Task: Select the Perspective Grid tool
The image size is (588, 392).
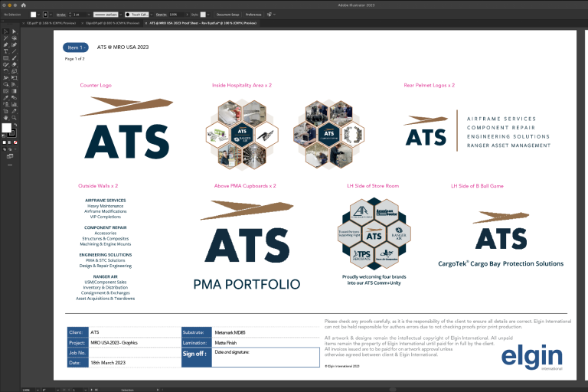Action: coord(14,84)
